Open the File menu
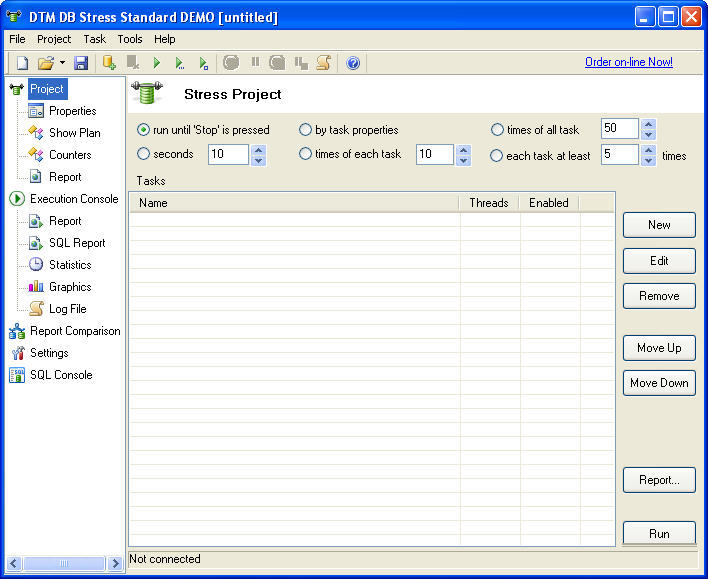This screenshot has height=579, width=708. point(17,39)
